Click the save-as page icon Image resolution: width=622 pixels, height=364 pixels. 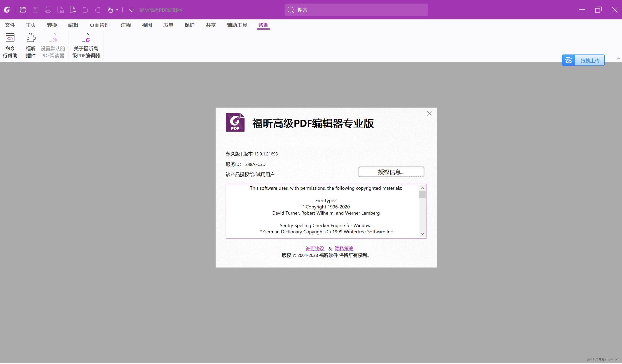60,10
